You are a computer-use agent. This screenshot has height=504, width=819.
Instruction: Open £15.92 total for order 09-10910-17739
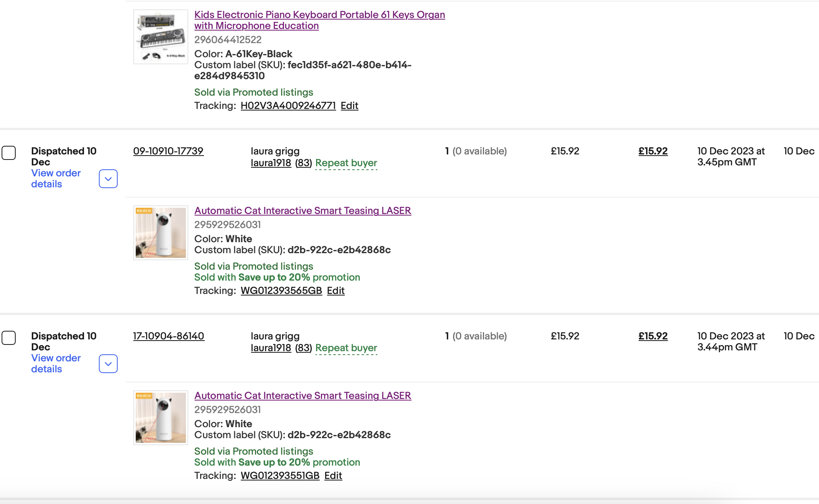(653, 151)
